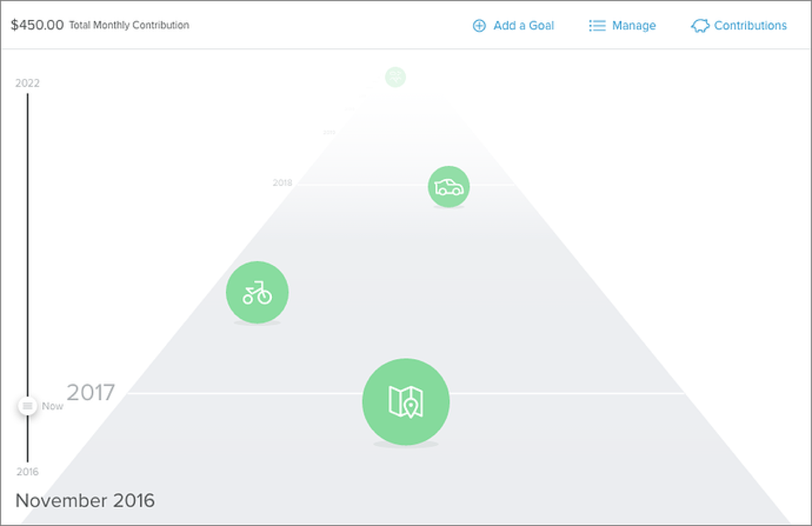This screenshot has height=526, width=812.
Task: Click the 2022 label on the timeline
Action: [x=27, y=83]
